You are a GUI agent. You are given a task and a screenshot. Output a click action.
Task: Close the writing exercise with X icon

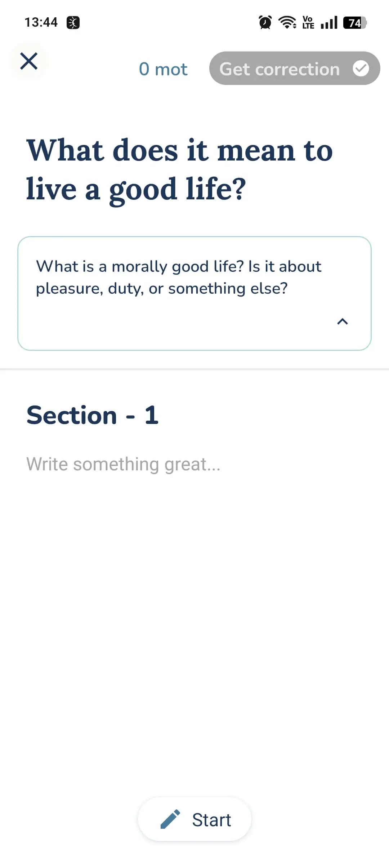29,61
